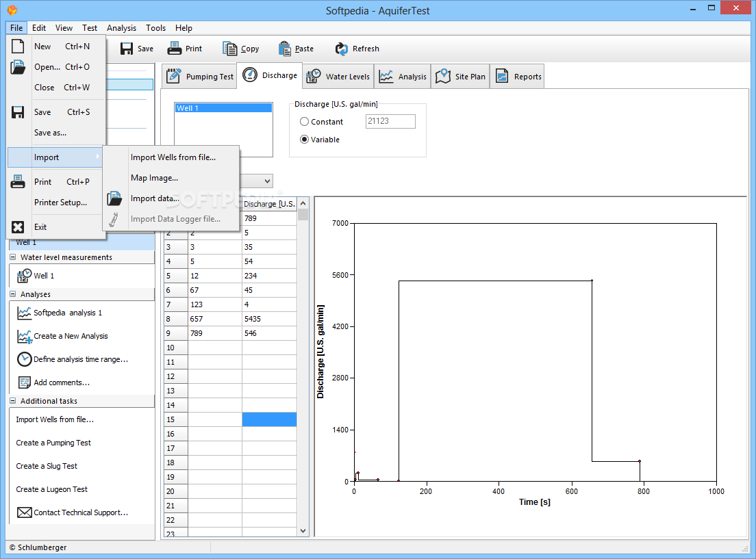This screenshot has height=559, width=756.
Task: Click the Reports tab icon
Action: tap(502, 76)
